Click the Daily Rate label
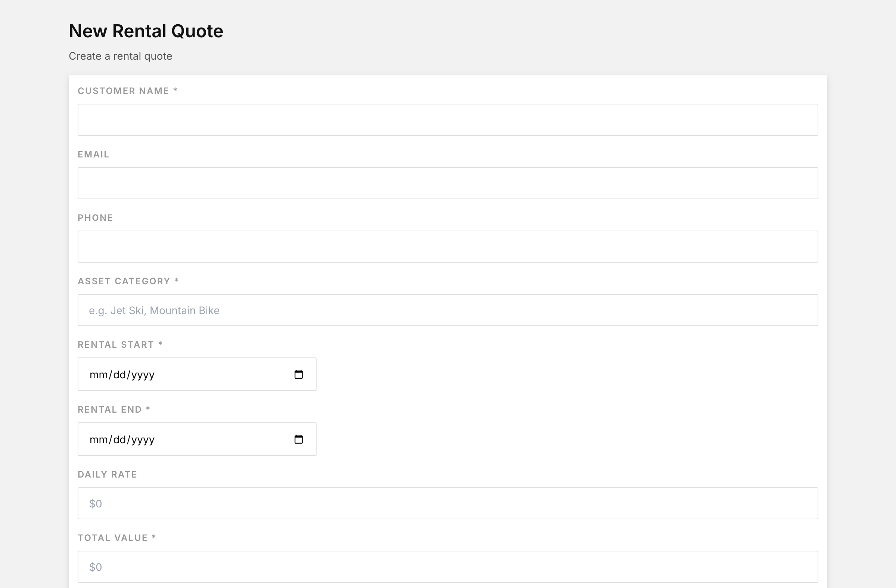 tap(107, 474)
